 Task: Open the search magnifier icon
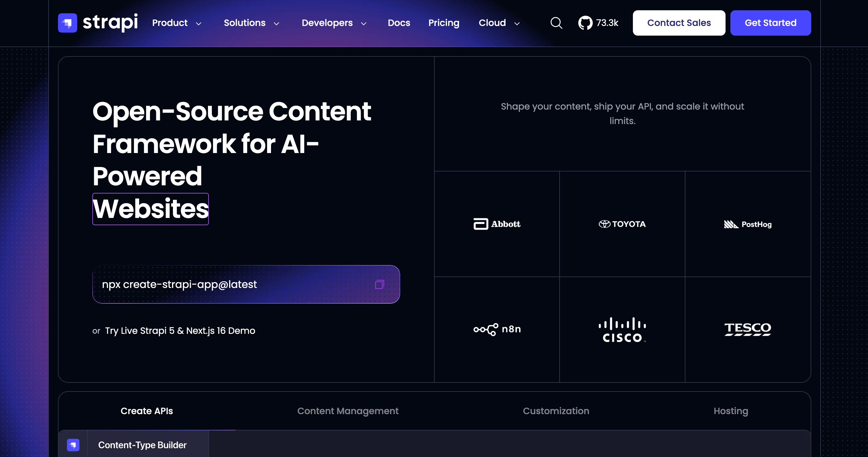tap(556, 23)
